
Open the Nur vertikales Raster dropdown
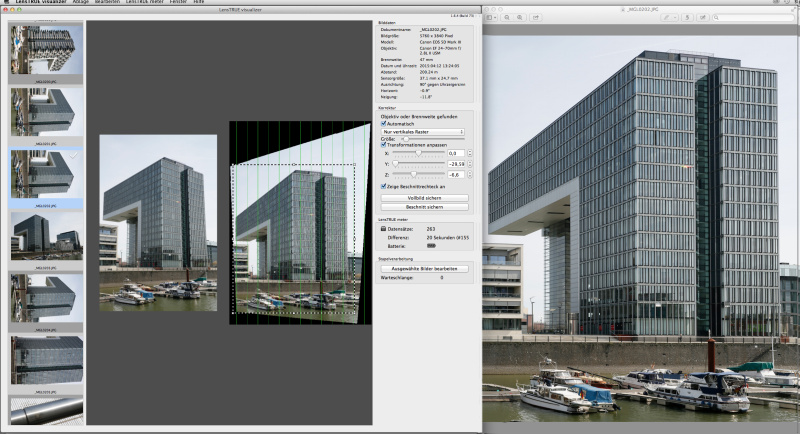[x=423, y=132]
